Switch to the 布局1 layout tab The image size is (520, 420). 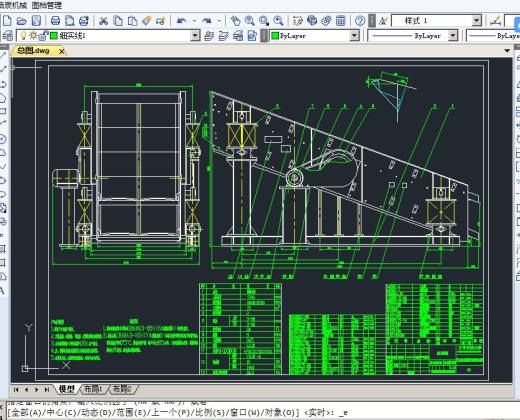tap(93, 389)
